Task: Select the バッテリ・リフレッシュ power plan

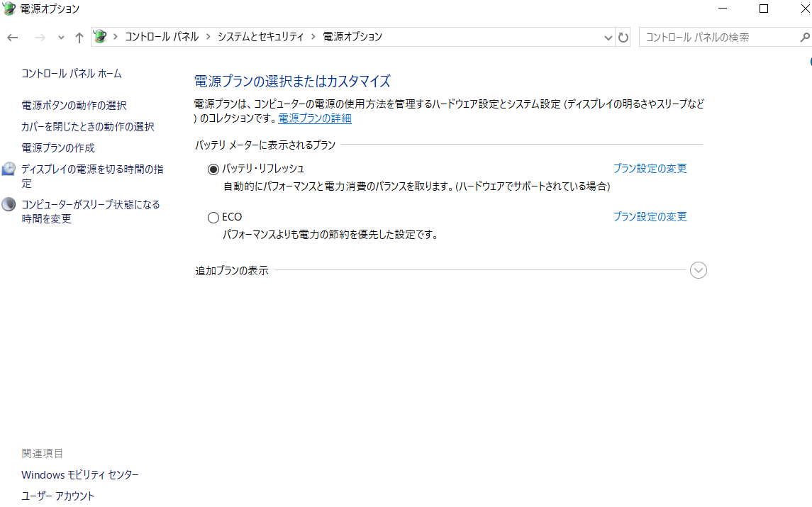Action: point(213,169)
